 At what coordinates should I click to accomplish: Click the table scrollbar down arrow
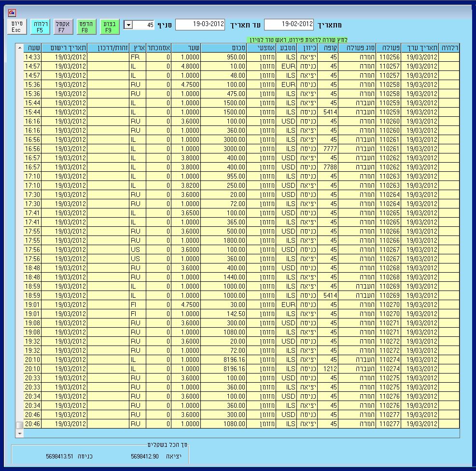(19, 433)
